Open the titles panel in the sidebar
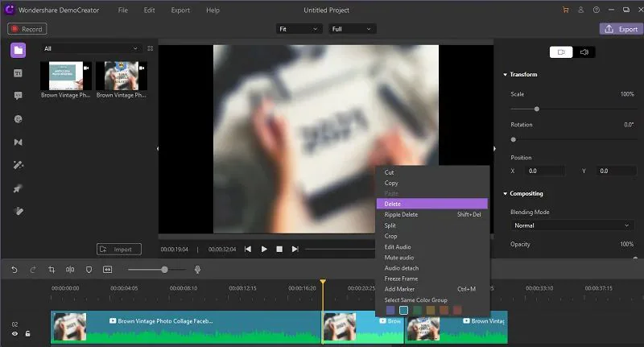Viewport: 644px width, 347px height. click(x=18, y=73)
